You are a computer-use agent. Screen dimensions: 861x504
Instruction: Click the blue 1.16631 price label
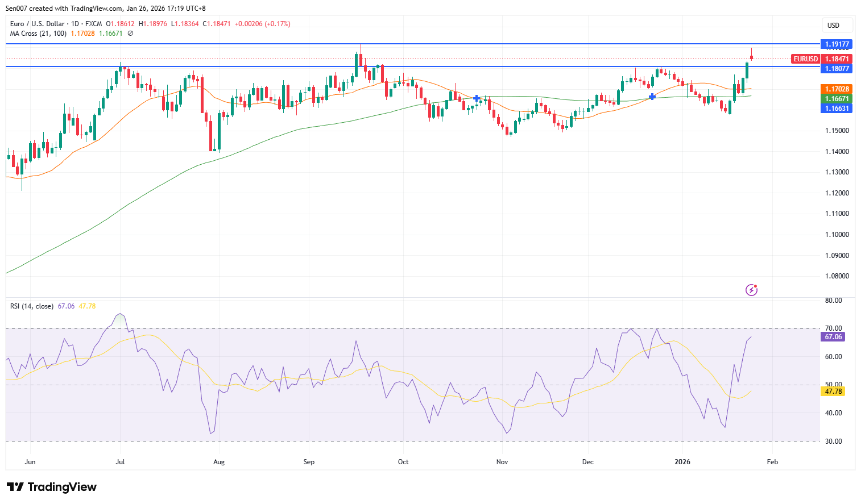click(x=837, y=109)
